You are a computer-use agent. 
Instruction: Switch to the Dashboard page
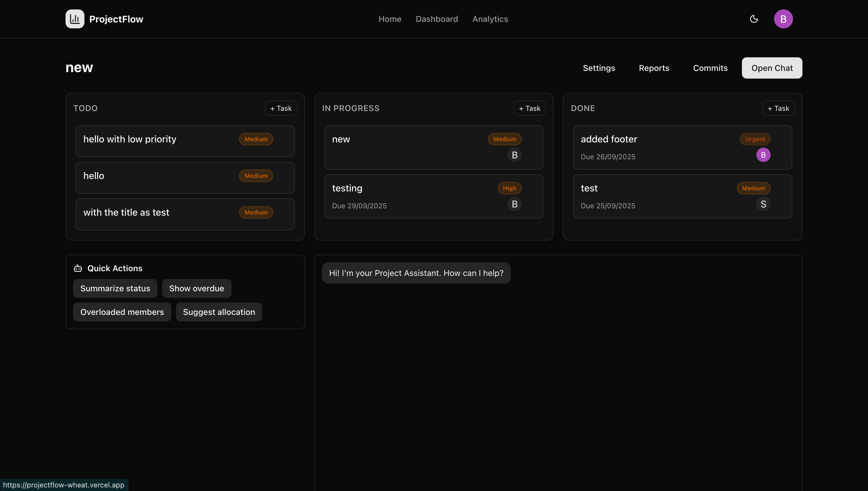tap(437, 19)
